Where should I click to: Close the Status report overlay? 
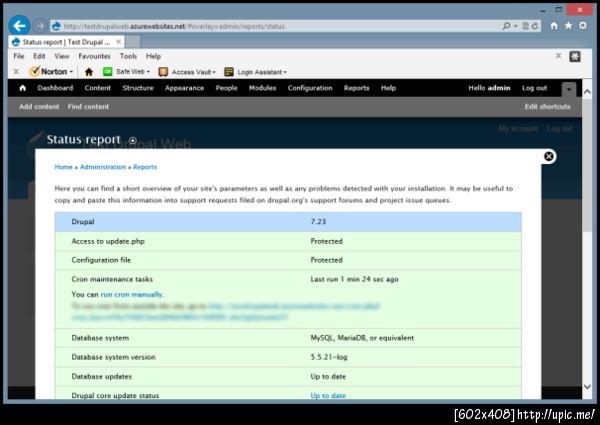[x=549, y=156]
